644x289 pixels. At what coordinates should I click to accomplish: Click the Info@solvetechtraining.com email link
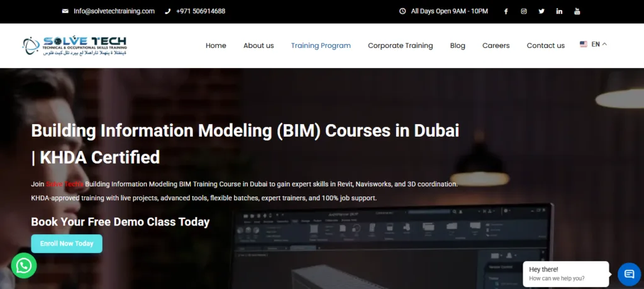(x=114, y=11)
